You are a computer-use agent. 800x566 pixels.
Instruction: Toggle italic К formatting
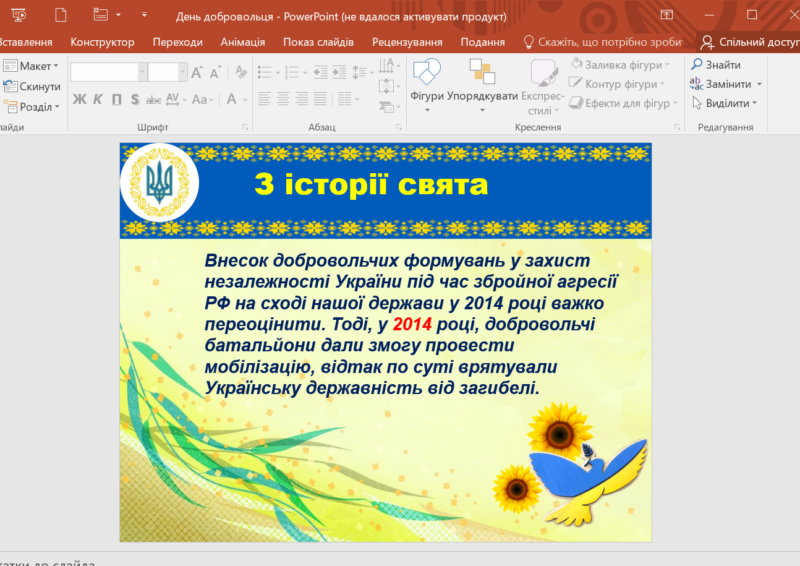point(98,99)
